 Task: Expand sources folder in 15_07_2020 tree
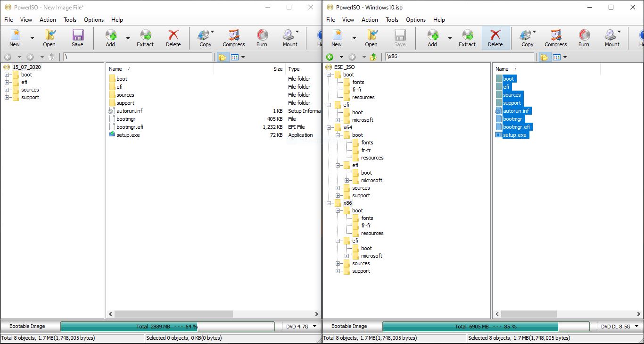7,90
